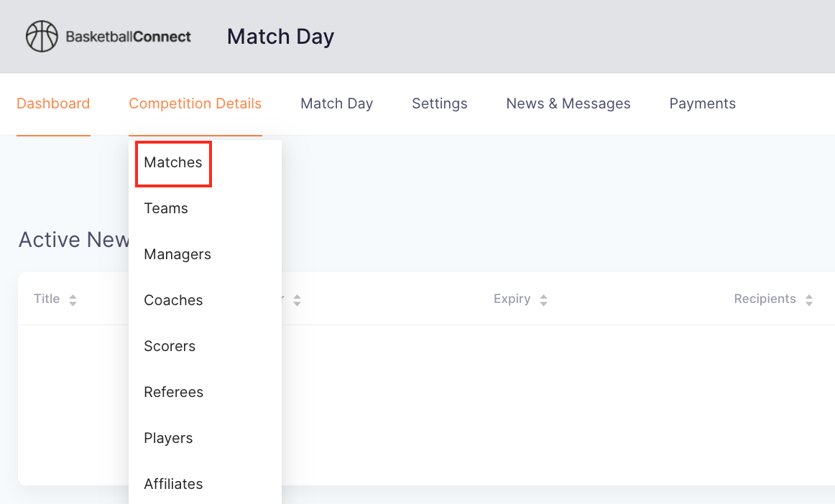Click the BasketballConnect brand name
835x504 pixels.
coord(129,37)
